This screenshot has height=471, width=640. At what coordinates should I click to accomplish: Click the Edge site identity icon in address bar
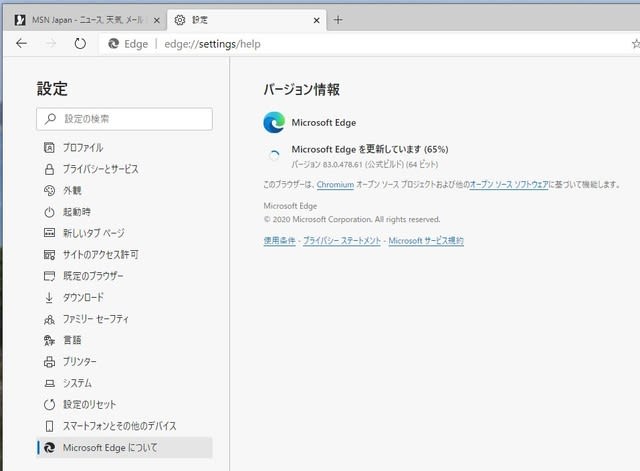[x=113, y=43]
